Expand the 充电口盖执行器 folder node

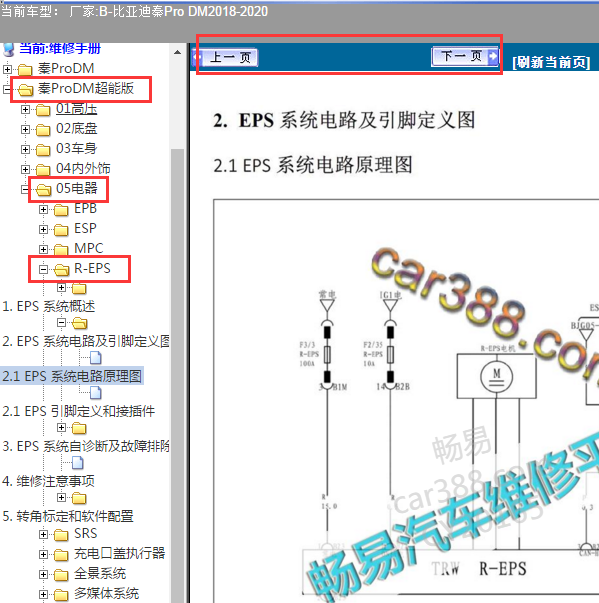click(x=43, y=555)
